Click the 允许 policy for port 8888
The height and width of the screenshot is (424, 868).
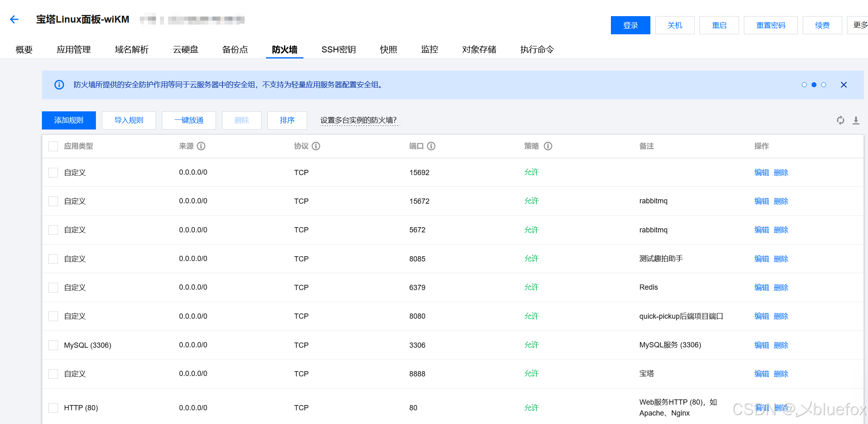click(532, 374)
